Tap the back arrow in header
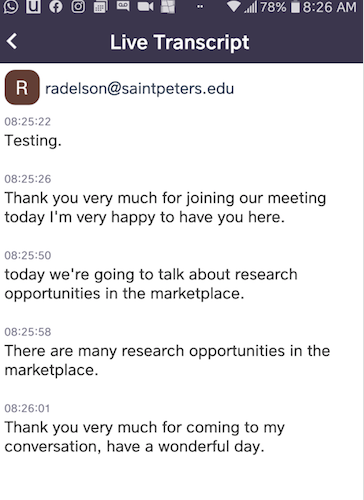 pos(12,42)
